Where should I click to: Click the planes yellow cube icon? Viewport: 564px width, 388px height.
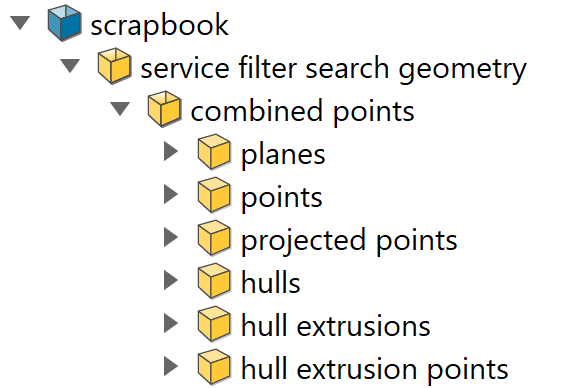click(x=214, y=152)
